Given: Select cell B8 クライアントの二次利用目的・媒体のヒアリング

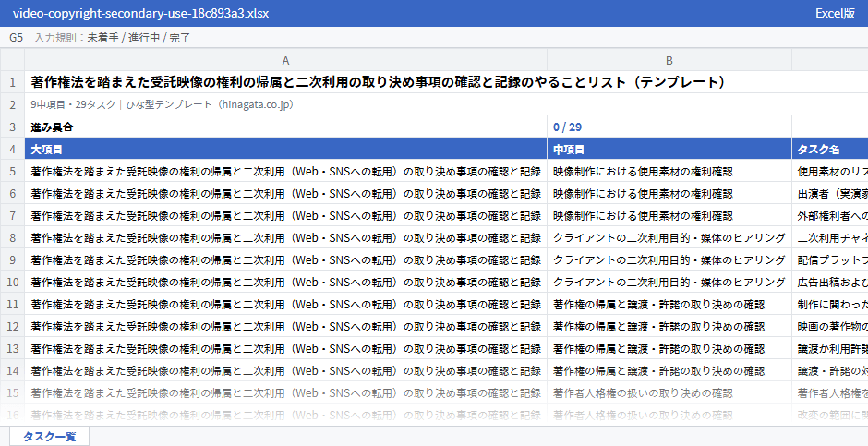Looking at the screenshot, I should 669,237.
